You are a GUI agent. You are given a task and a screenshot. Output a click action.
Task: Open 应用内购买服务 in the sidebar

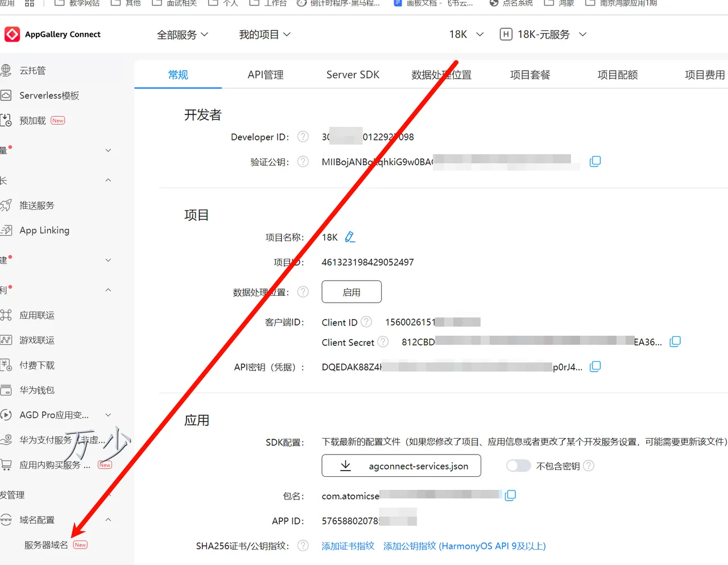tap(55, 465)
